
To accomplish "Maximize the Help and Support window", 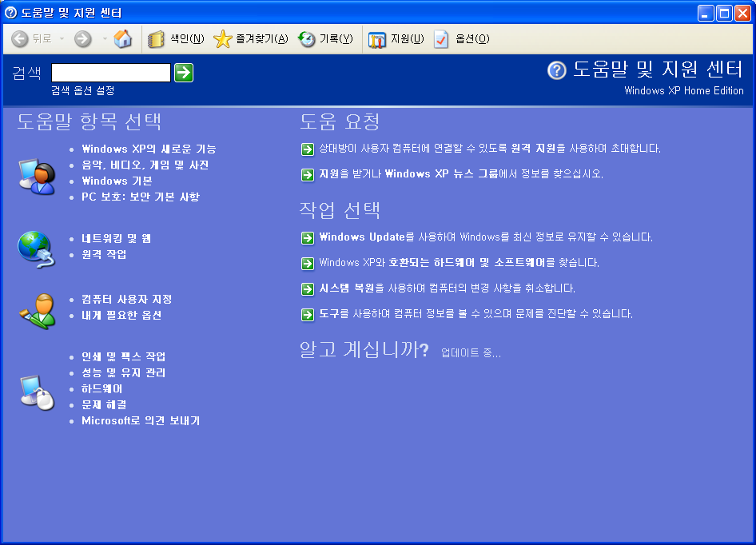I will tap(724, 13).
